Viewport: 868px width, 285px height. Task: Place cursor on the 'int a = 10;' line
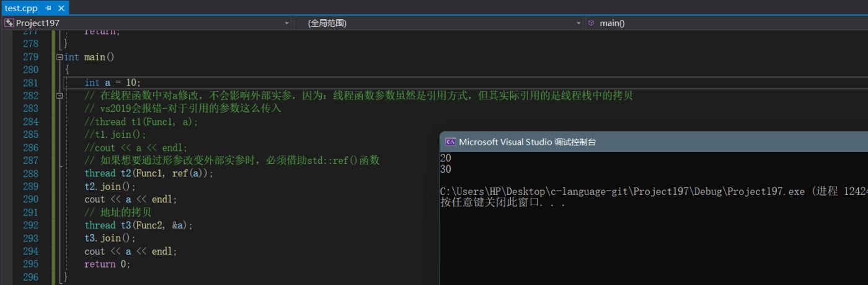pos(113,83)
